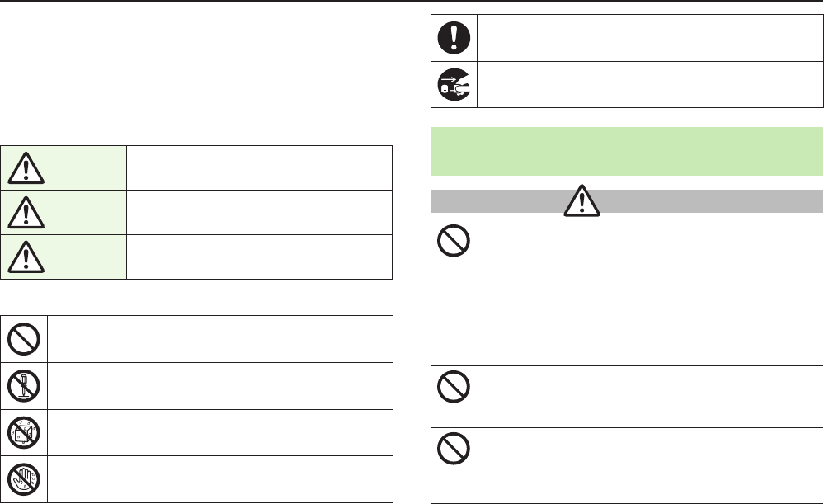The image size is (824, 504).
Task: Click the last prohibition icon in the right column
Action: point(454,449)
